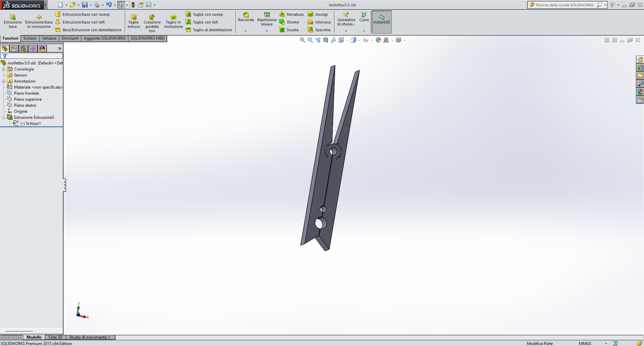The width and height of the screenshot is (644, 346).
Task: Select the Specchia mirror tool
Action: tap(319, 30)
